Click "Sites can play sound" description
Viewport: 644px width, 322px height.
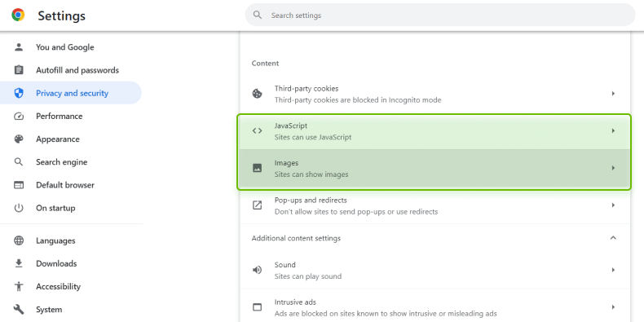pyautogui.click(x=308, y=276)
